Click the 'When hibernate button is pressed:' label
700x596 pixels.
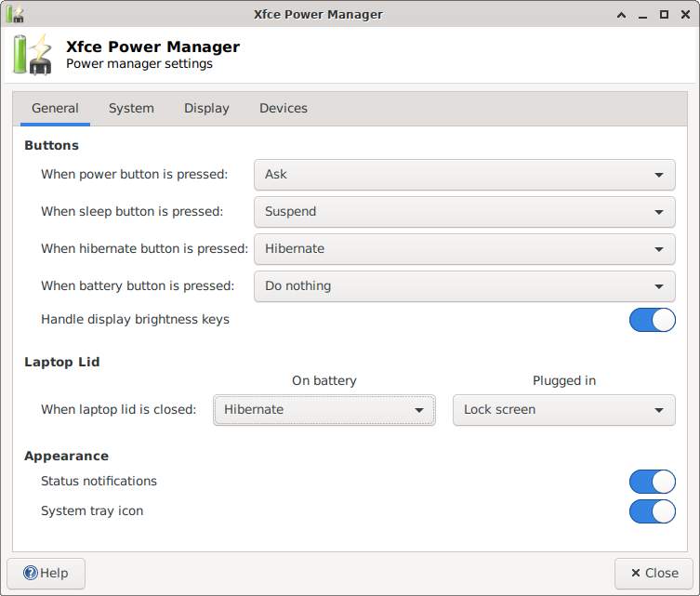click(x=145, y=248)
